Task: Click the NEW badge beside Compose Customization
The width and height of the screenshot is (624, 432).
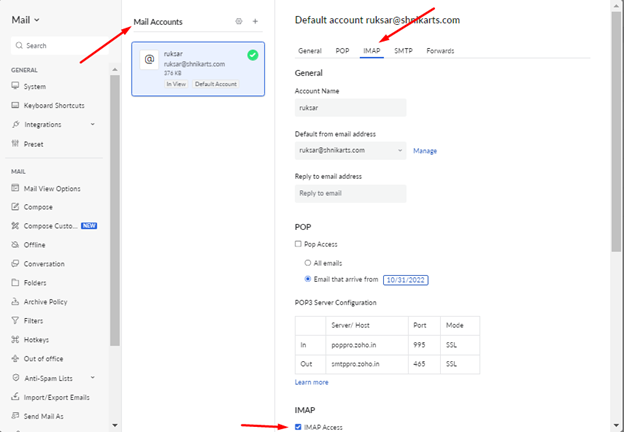Action: click(89, 226)
